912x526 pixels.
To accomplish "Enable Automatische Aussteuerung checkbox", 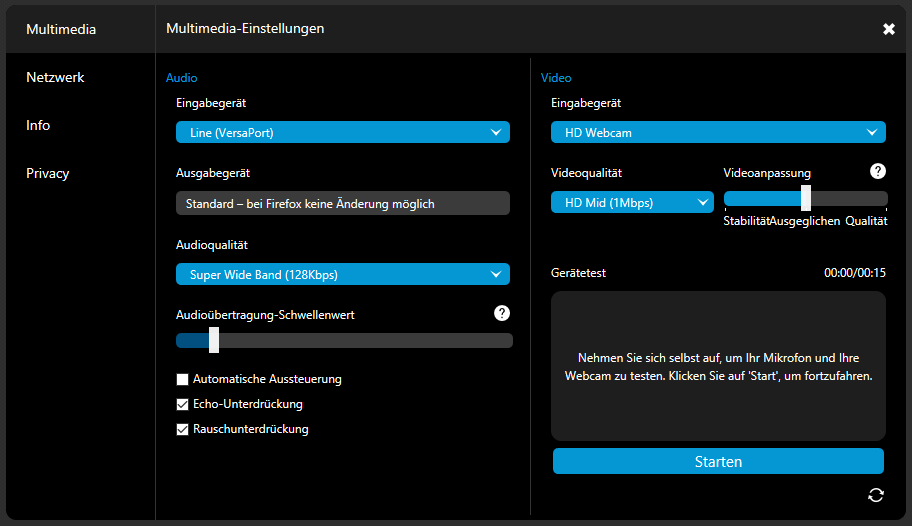I will pyautogui.click(x=182, y=380).
